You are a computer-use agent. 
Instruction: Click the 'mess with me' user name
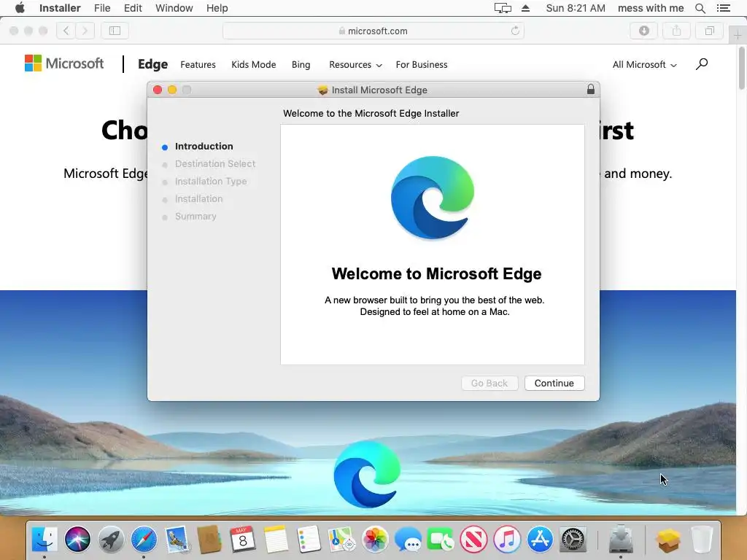coord(651,8)
